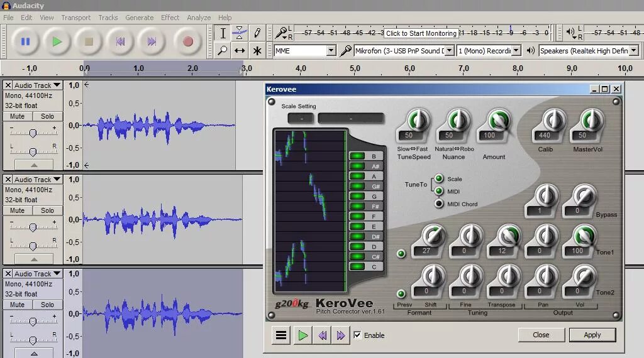
Task: Select the Draw pencil tool
Action: pos(257,33)
